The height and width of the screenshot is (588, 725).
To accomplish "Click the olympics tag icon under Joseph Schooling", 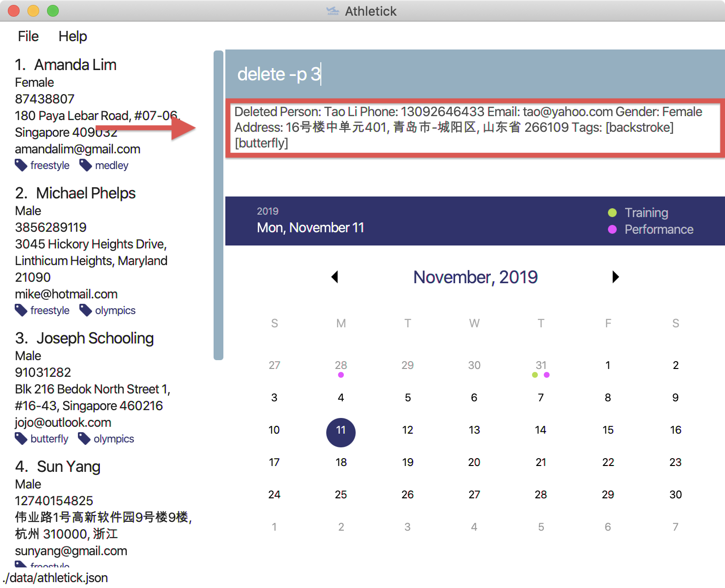I will pyautogui.click(x=84, y=439).
